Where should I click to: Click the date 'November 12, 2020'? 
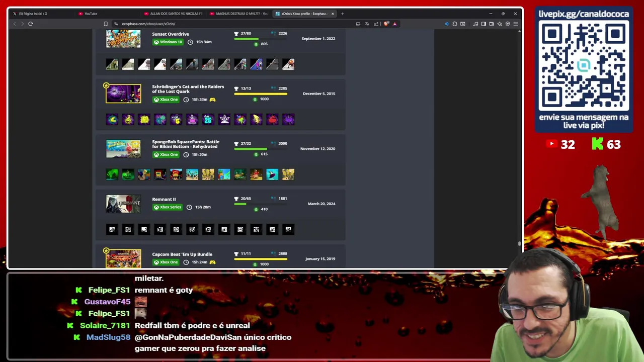coord(317,149)
